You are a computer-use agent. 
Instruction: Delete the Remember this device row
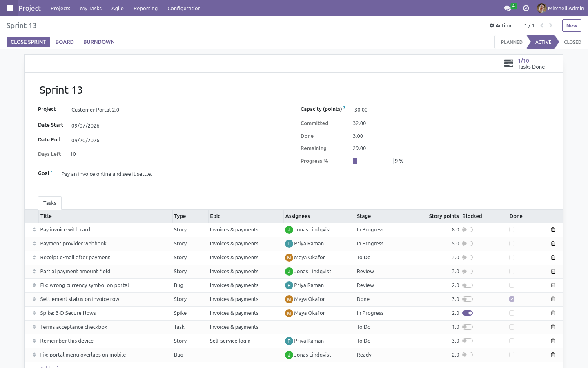tap(553, 341)
